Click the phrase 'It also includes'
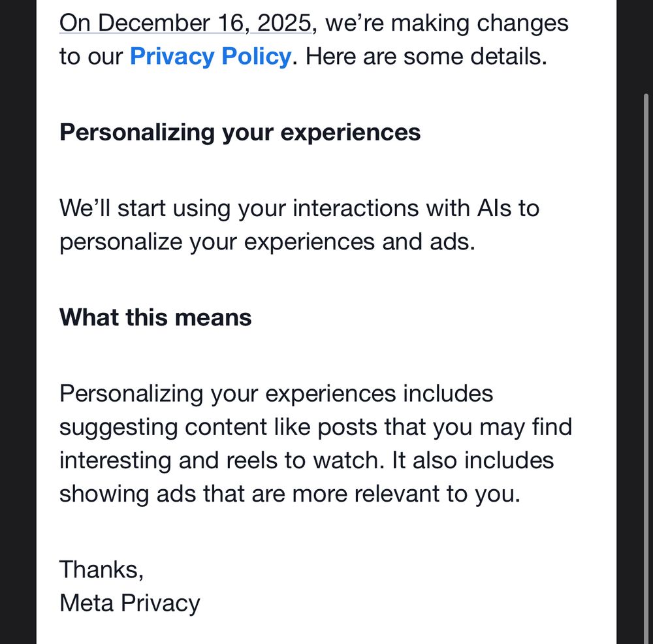The width and height of the screenshot is (653, 644). pos(473,460)
